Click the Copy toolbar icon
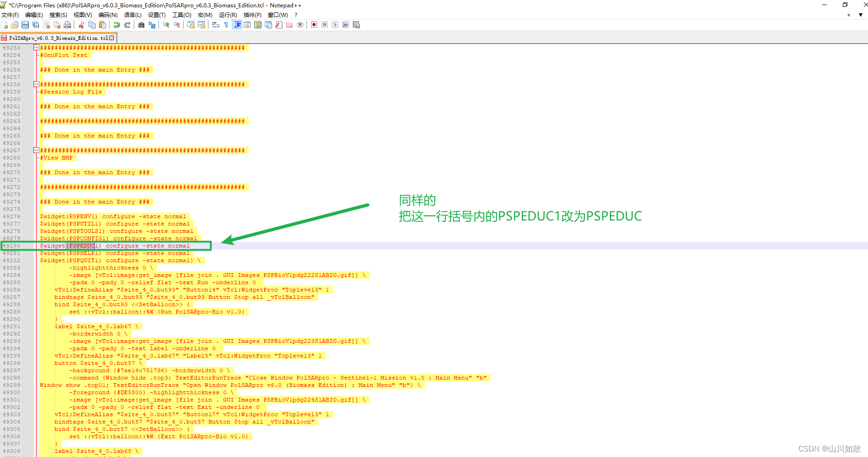The image size is (868, 457). coord(92,25)
